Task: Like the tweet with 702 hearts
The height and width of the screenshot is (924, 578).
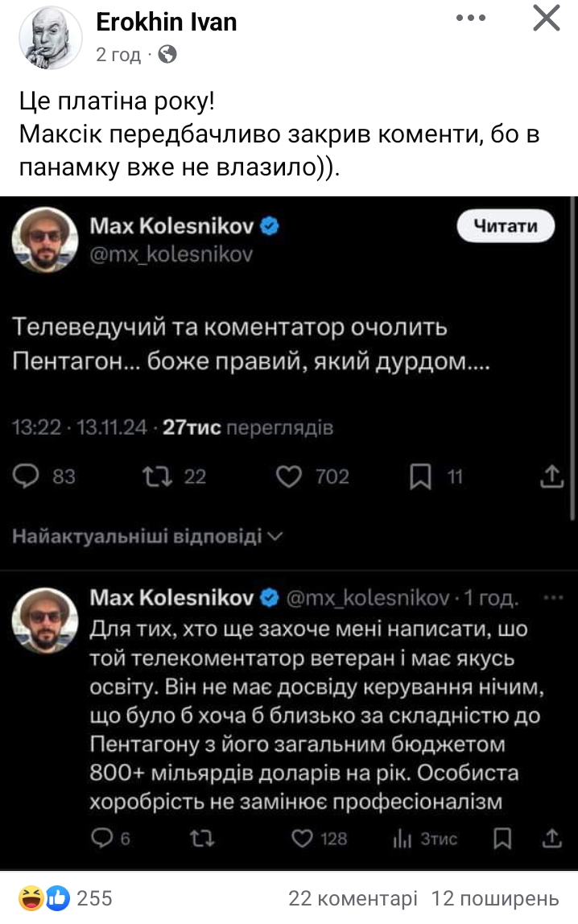Action: pos(288,476)
